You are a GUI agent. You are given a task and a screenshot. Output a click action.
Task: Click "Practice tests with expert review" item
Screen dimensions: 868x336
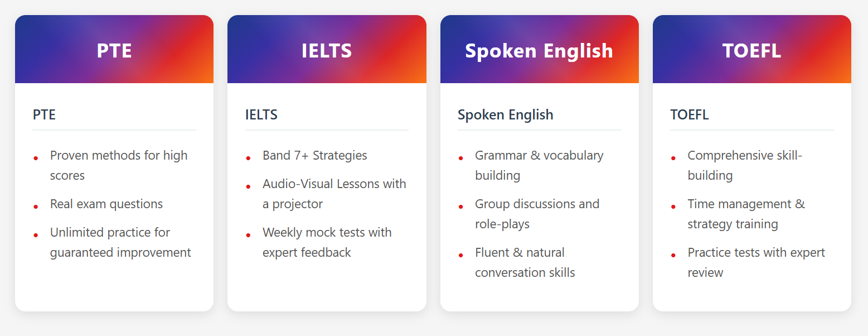point(756,262)
